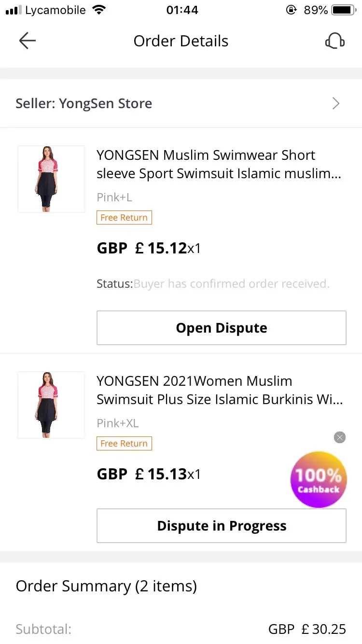Tap Free Return tag on Pink+L item

click(124, 218)
